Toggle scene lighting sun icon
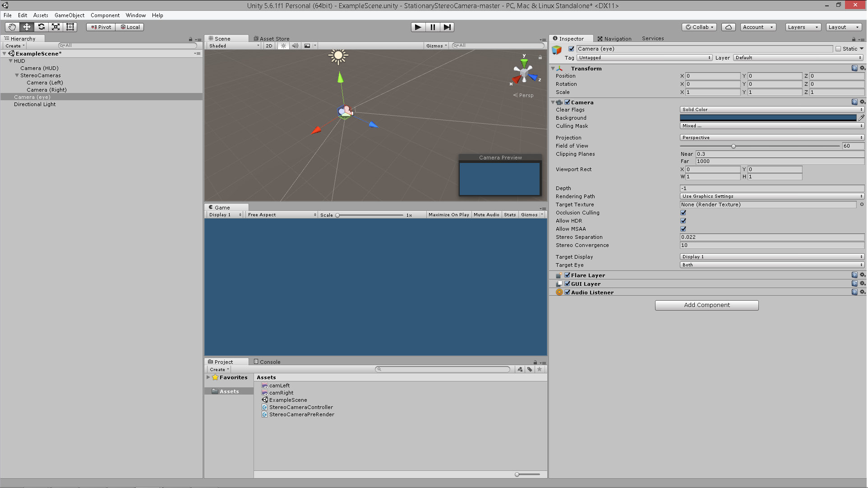 coord(283,46)
